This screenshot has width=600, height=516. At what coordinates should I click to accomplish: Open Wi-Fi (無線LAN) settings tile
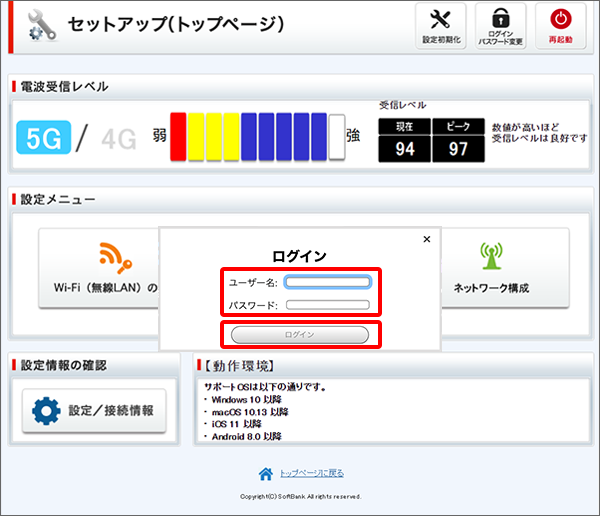(x=99, y=268)
